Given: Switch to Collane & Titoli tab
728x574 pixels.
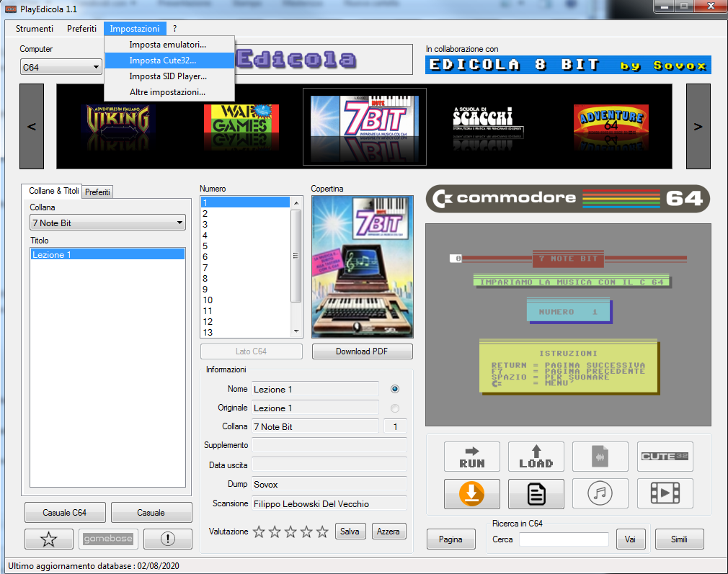Looking at the screenshot, I should click(x=53, y=191).
